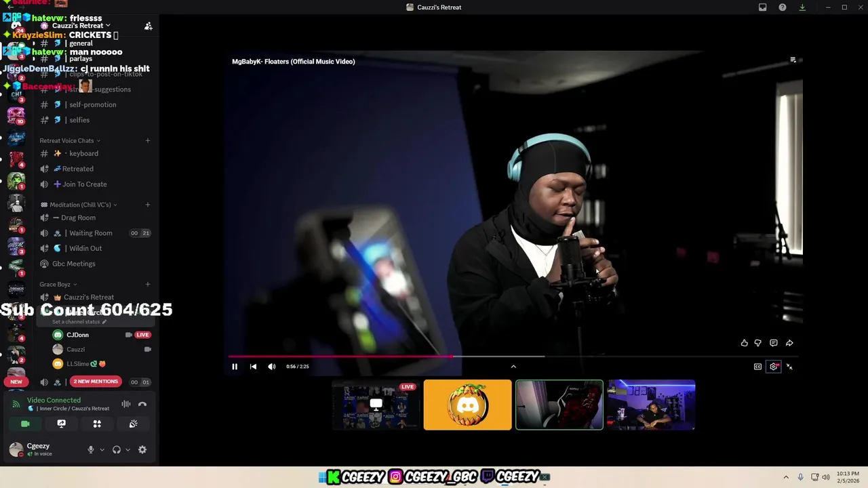
Task: Add channel to Grace Boyz category
Action: [x=148, y=284]
